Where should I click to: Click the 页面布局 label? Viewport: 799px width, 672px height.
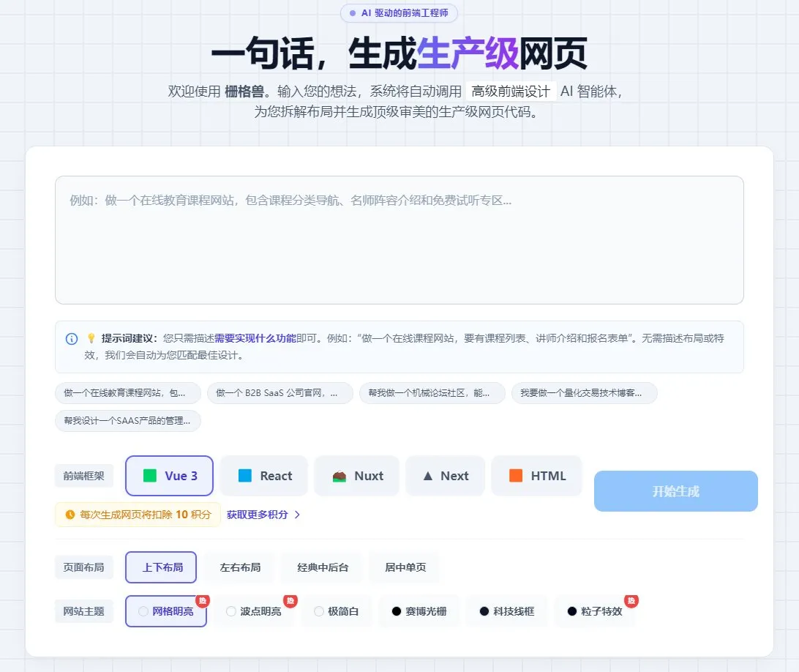(x=83, y=567)
